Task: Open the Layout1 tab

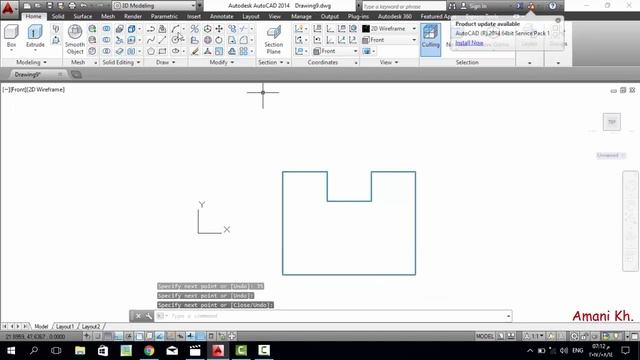Action: [x=65, y=327]
